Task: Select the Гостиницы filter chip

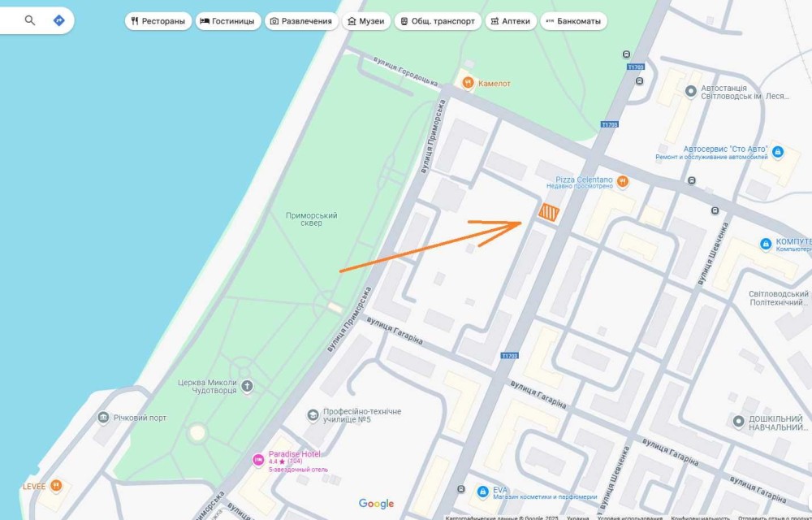Action: [228, 21]
